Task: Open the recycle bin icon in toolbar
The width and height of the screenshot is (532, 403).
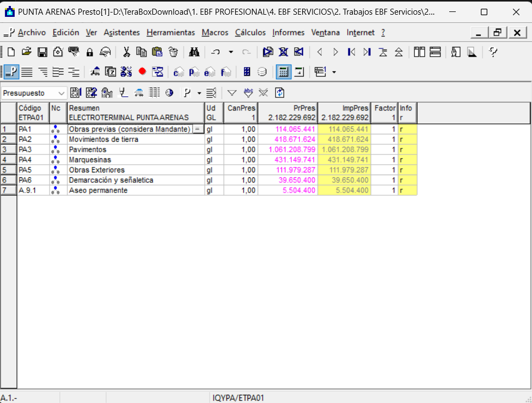Action: coord(173,52)
